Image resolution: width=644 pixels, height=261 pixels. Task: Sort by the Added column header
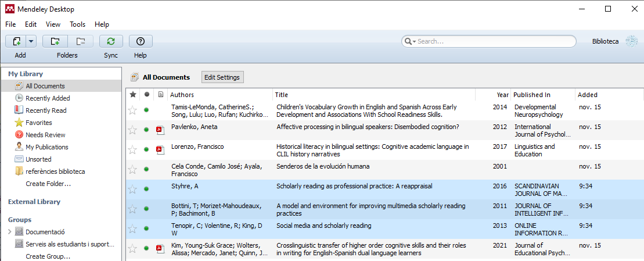609,95
